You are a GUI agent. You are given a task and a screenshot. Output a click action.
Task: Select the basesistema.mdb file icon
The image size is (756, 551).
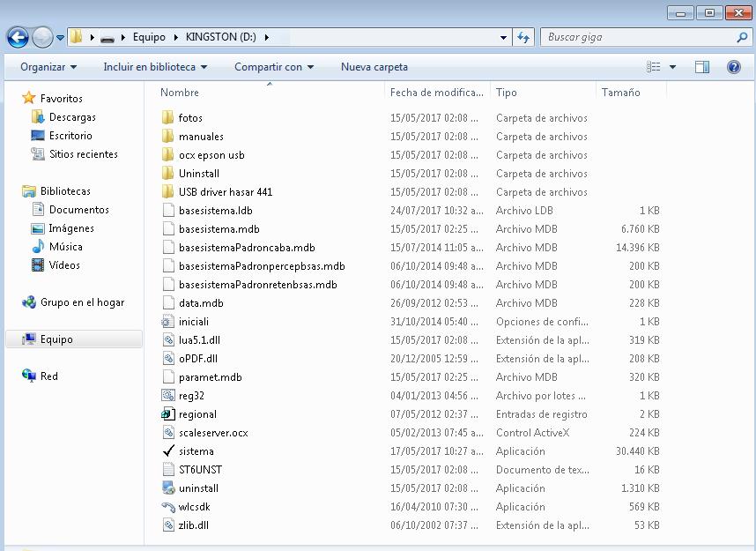167,228
